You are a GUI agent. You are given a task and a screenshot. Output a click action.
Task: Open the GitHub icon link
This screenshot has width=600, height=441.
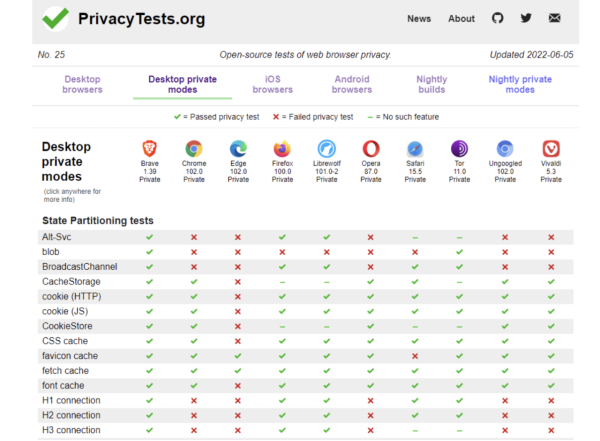(x=497, y=18)
